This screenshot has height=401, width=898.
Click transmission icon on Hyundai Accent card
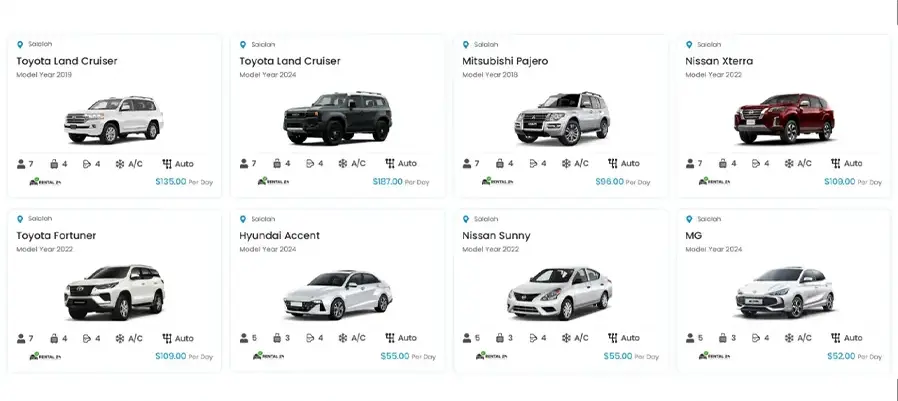coord(389,339)
